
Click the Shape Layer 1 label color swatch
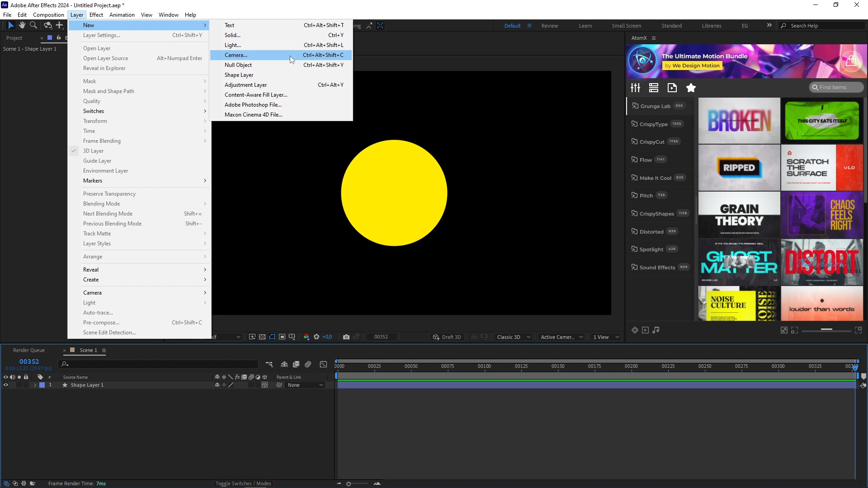point(42,385)
